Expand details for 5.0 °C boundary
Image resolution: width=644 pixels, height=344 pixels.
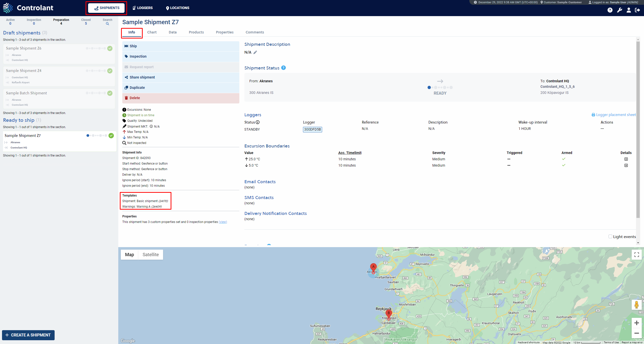tap(626, 165)
